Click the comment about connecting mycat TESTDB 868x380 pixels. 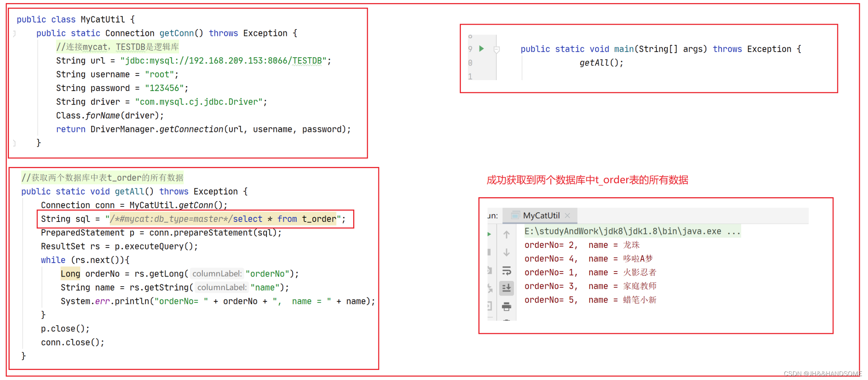117,47
